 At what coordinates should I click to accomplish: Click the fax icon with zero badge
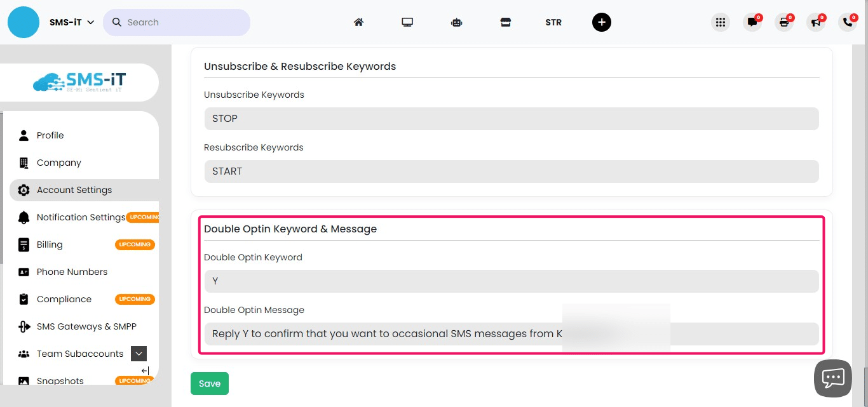783,22
